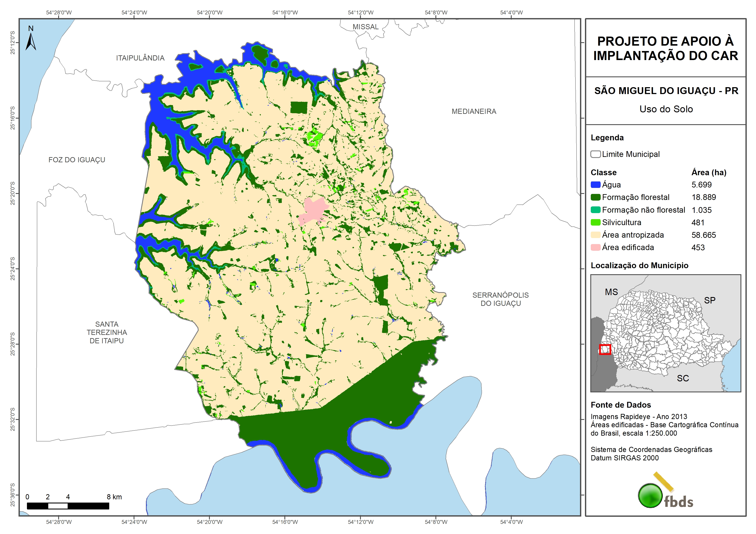The image size is (756, 534).
Task: Click the Silvicultura bright green swatch
Action: (595, 222)
